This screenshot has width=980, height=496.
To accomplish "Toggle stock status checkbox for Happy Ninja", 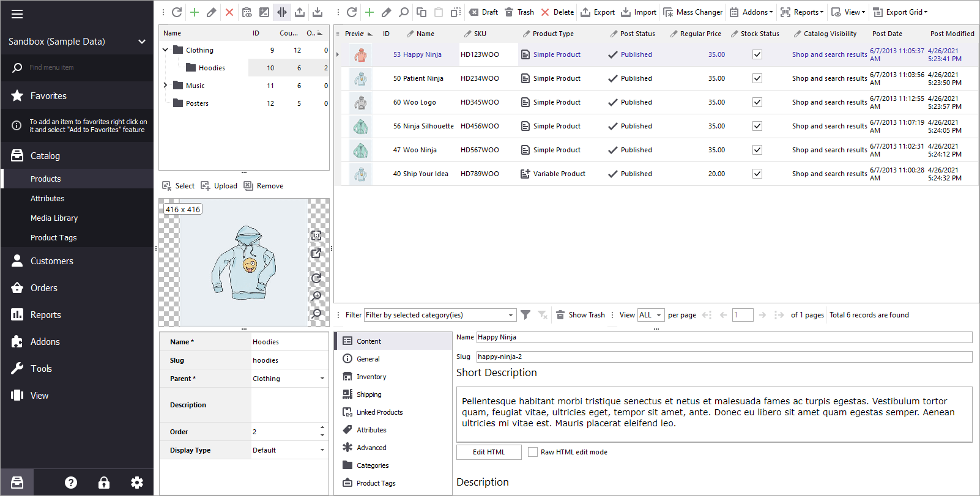I will [x=757, y=54].
